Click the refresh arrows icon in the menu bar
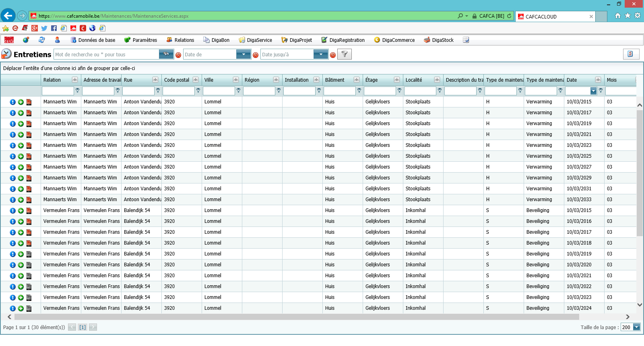644x346 pixels. [x=41, y=40]
